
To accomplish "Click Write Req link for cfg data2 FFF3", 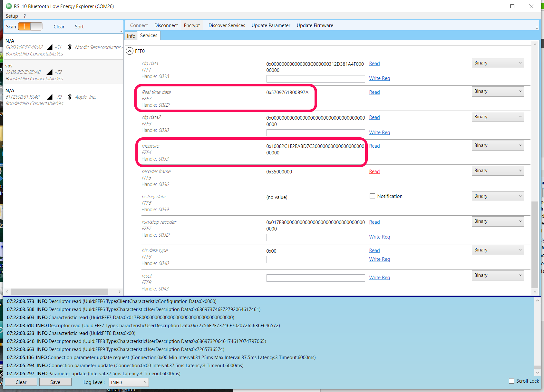I will [380, 132].
